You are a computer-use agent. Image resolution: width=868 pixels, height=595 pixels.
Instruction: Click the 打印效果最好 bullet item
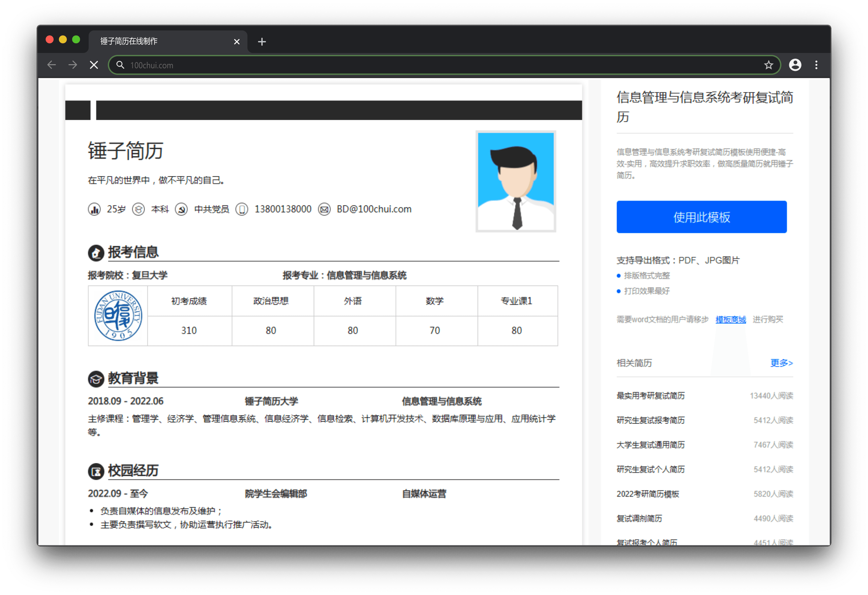point(647,291)
